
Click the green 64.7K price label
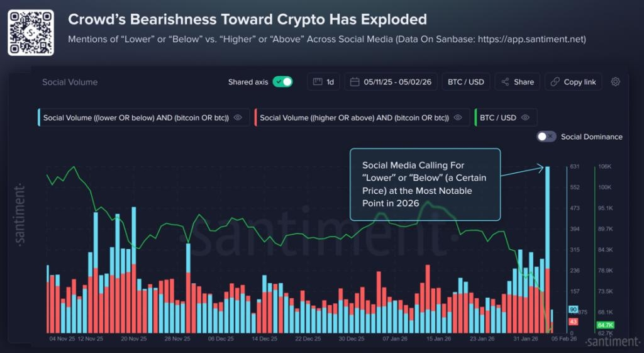point(605,325)
